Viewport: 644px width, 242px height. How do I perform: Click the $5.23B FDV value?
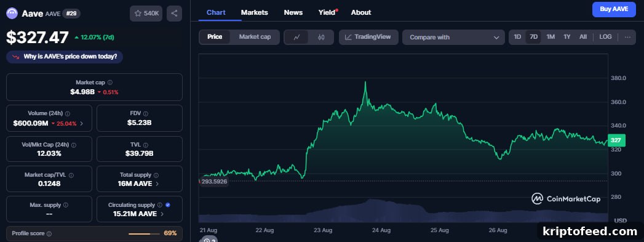click(139, 123)
